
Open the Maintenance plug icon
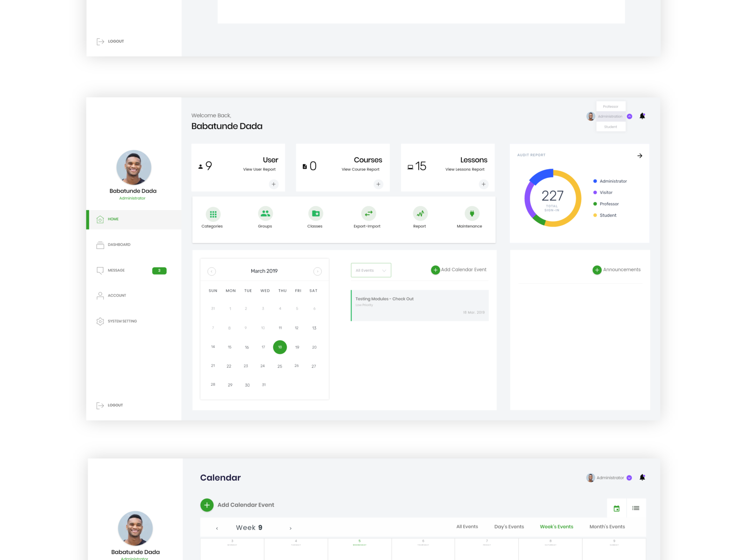[x=472, y=214]
